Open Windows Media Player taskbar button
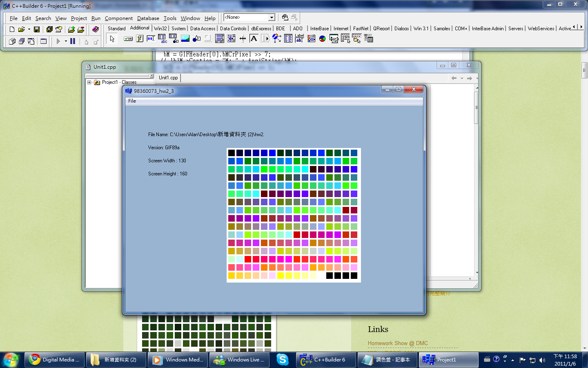588x368 pixels. 178,360
